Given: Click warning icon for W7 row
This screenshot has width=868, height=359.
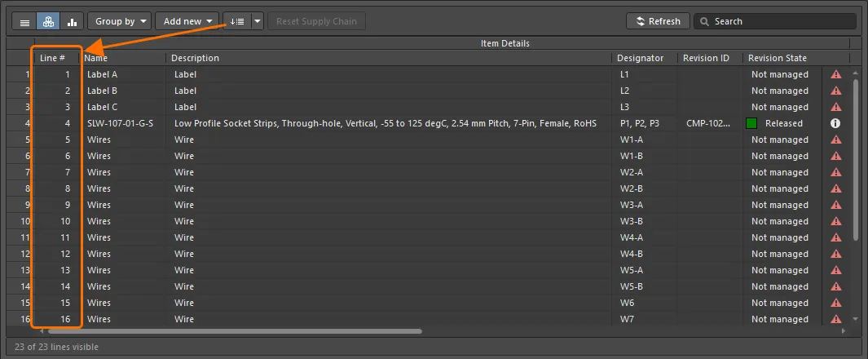Looking at the screenshot, I should [x=836, y=320].
